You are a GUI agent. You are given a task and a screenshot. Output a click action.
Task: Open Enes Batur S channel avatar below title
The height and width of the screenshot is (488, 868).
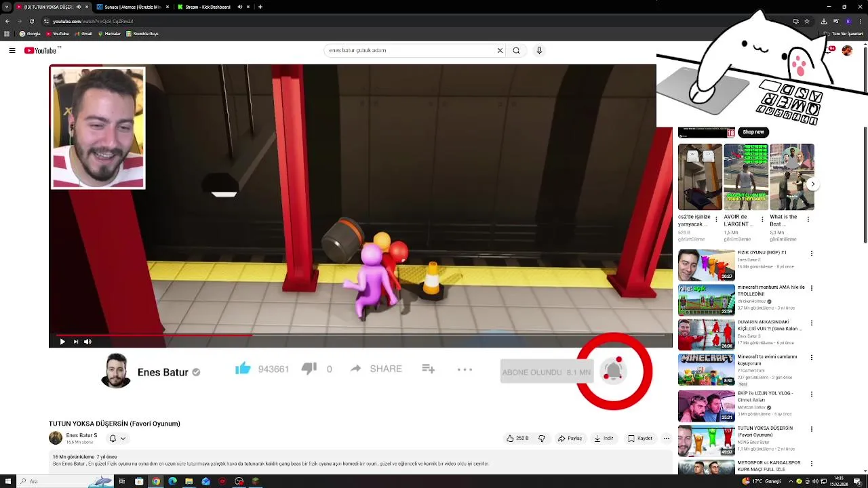(56, 438)
